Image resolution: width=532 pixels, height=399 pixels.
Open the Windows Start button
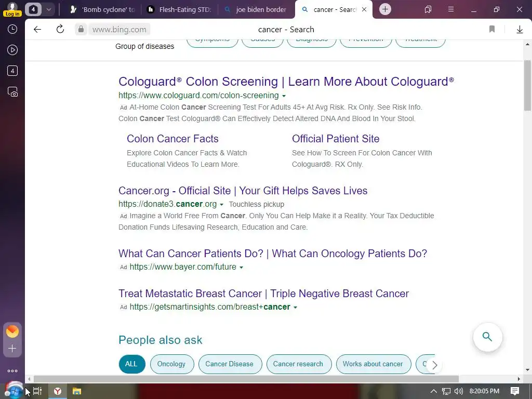[14, 391]
